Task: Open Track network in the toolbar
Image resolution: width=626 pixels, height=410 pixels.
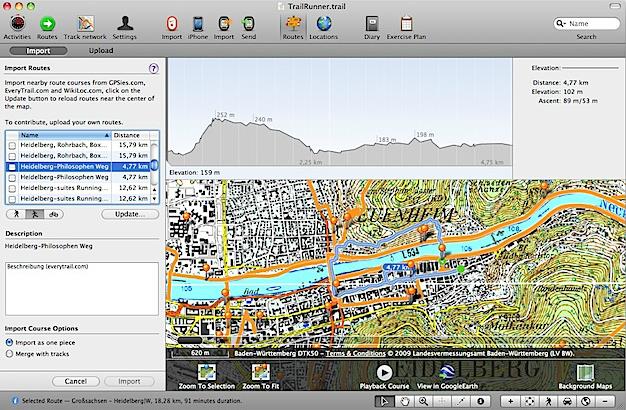Action: [85, 24]
